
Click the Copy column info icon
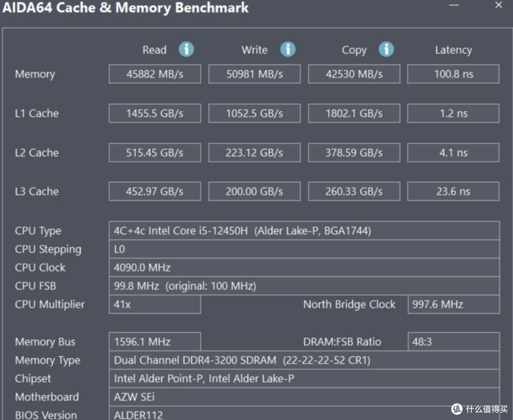pyautogui.click(x=386, y=49)
